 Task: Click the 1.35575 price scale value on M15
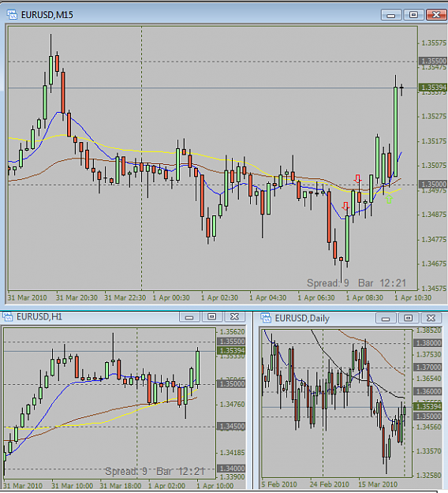point(434,43)
